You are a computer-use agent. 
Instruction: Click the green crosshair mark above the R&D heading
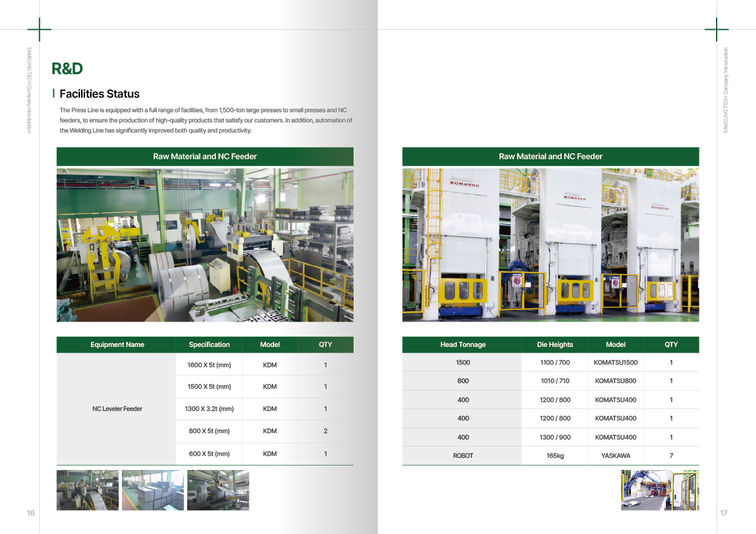coord(39,30)
